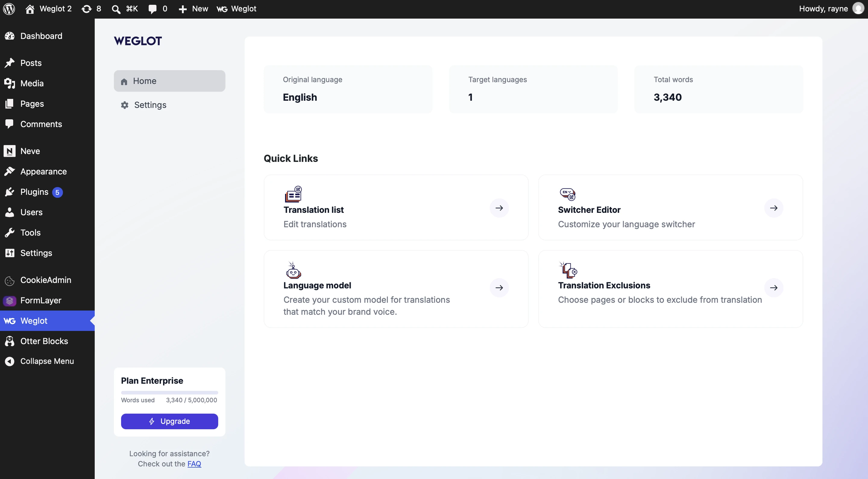Open the updates icon showing 8
Screen dimensions: 868x479
pyautogui.click(x=91, y=9)
